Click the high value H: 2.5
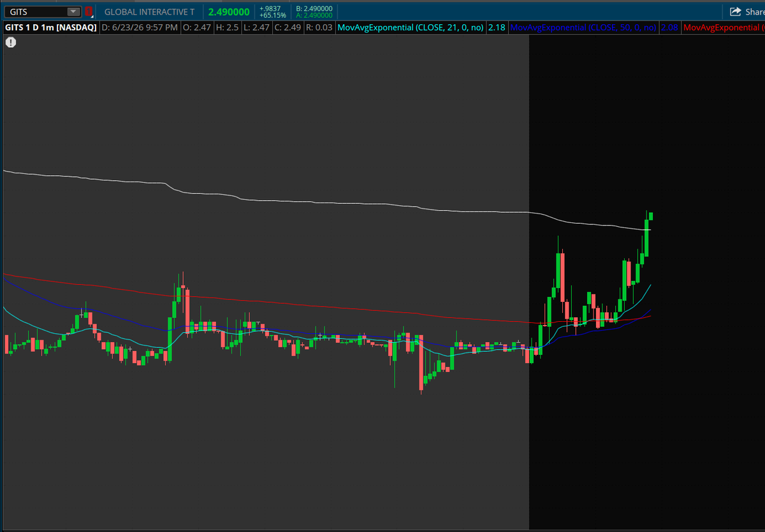The width and height of the screenshot is (765, 532). point(227,27)
